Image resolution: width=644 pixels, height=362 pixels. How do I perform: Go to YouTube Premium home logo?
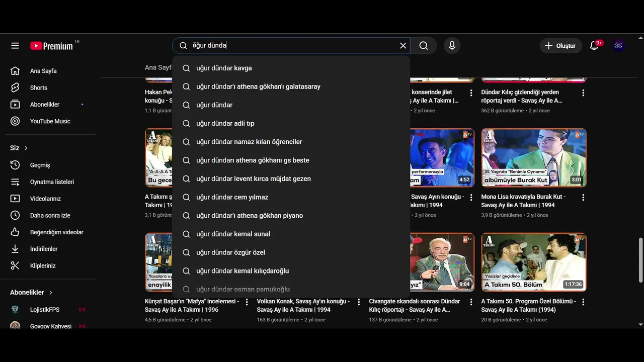[x=51, y=46]
